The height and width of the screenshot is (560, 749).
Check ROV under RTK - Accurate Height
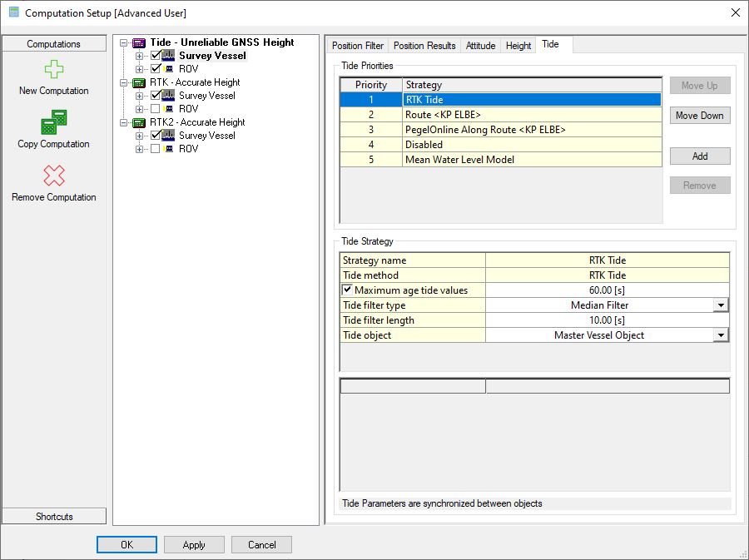tap(156, 109)
